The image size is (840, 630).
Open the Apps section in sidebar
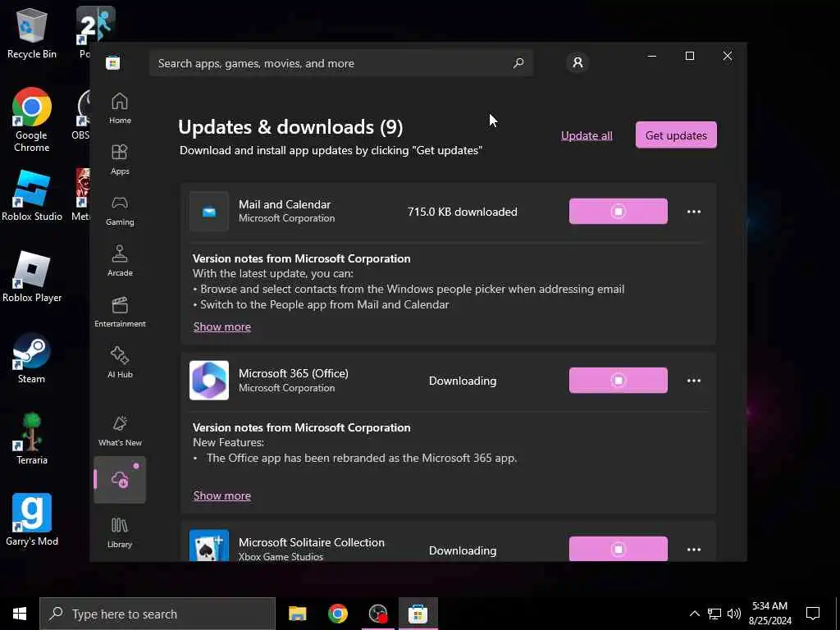point(120,159)
